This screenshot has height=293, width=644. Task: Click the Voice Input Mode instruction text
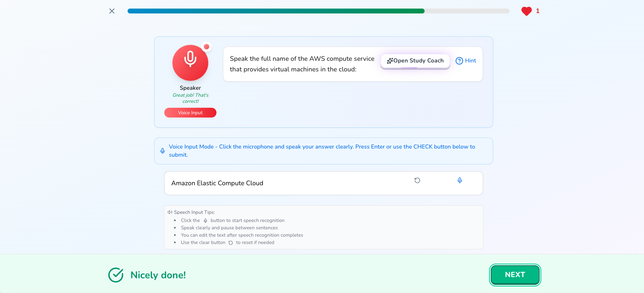322,151
